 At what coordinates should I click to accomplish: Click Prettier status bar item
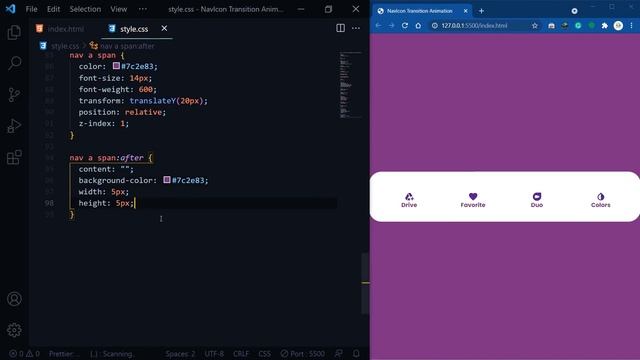coord(62,354)
